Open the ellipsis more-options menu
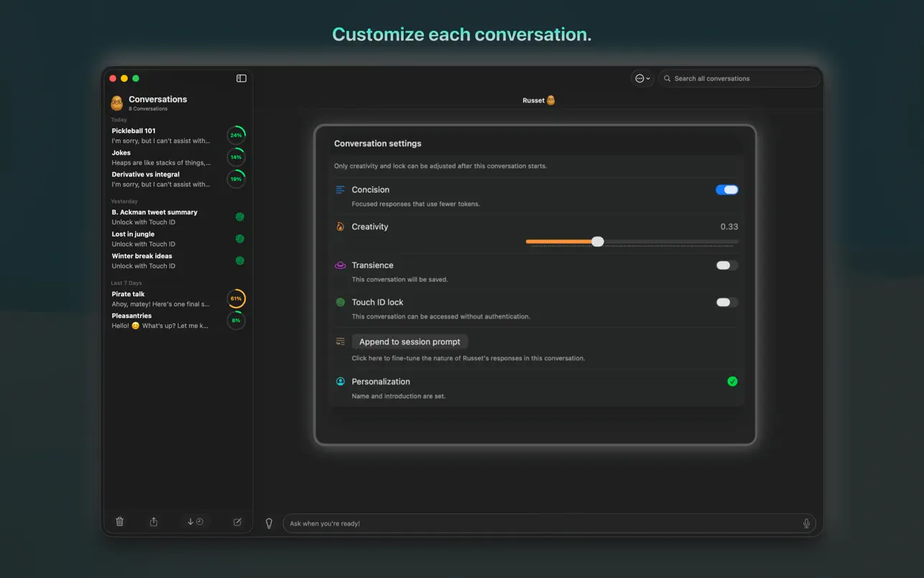The image size is (924, 578). point(642,78)
